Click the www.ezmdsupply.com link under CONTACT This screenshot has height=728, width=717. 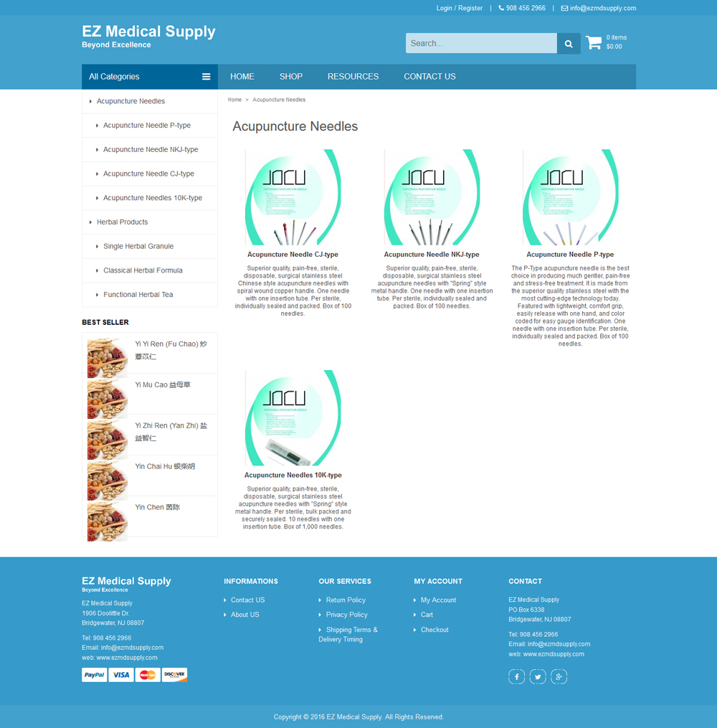tap(554, 654)
